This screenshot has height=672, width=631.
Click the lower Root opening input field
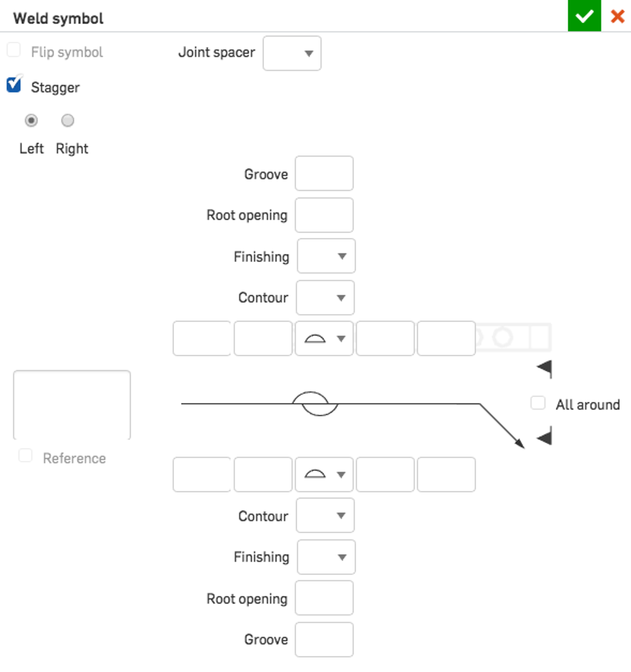pos(324,598)
